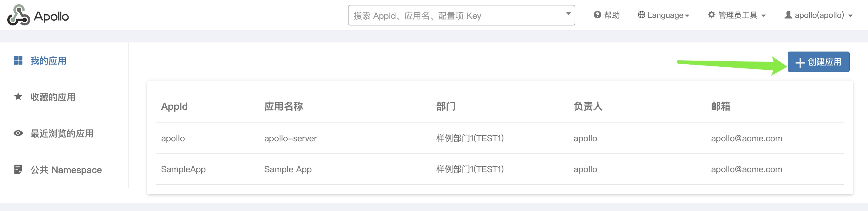Select 我的应用 in the sidebar
The width and height of the screenshot is (868, 211).
coord(48,61)
